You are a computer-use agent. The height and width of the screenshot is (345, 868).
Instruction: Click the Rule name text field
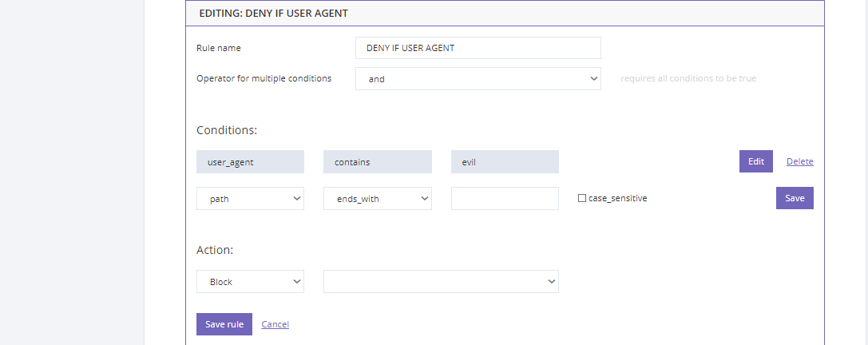click(478, 48)
